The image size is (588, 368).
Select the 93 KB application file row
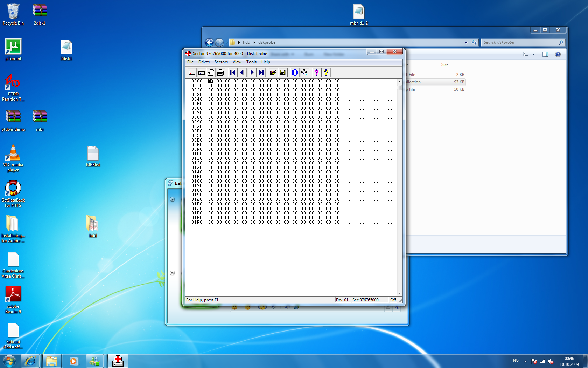(436, 82)
